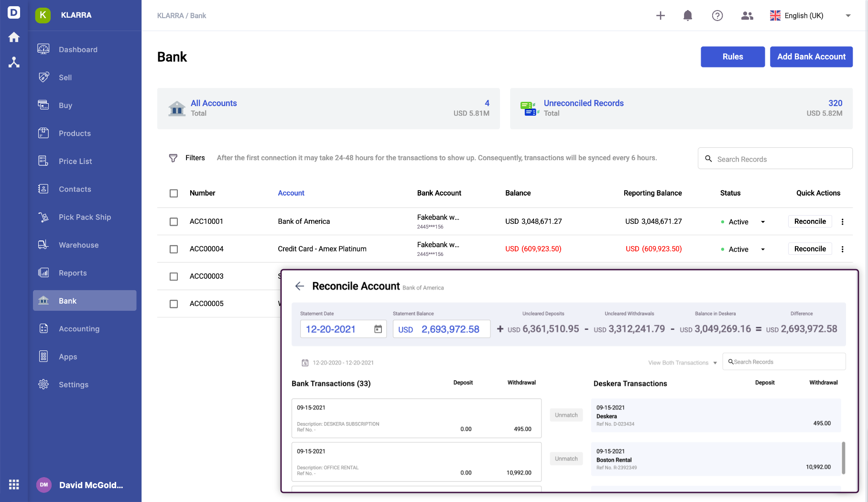
Task: Click the Filters label
Action: point(195,158)
